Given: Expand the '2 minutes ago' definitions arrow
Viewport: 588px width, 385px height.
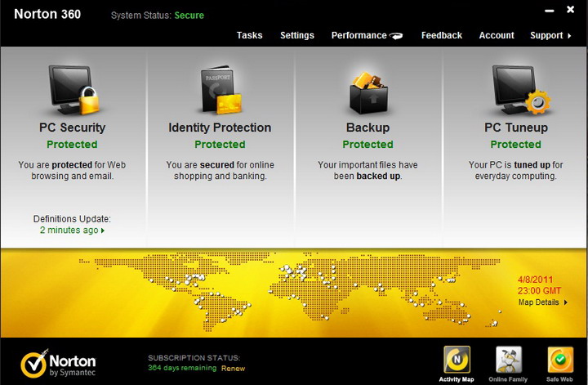Looking at the screenshot, I should (x=103, y=231).
